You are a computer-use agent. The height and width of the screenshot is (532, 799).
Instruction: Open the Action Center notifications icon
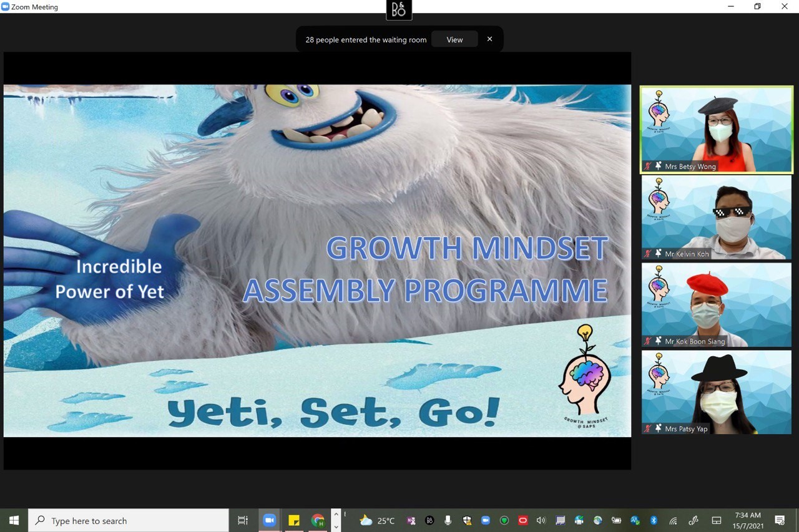coord(780,520)
